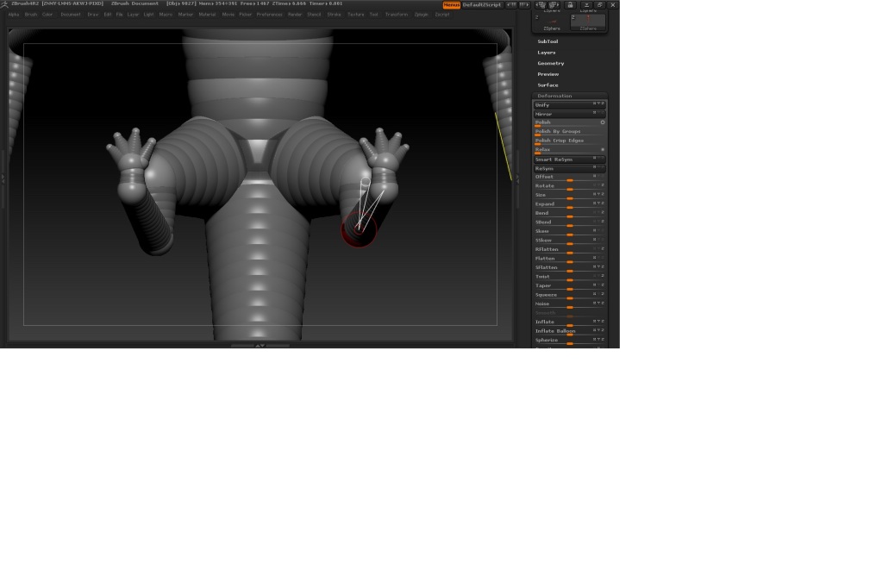
Task: Toggle Z axis on the Bend slider row
Action: pos(603,212)
